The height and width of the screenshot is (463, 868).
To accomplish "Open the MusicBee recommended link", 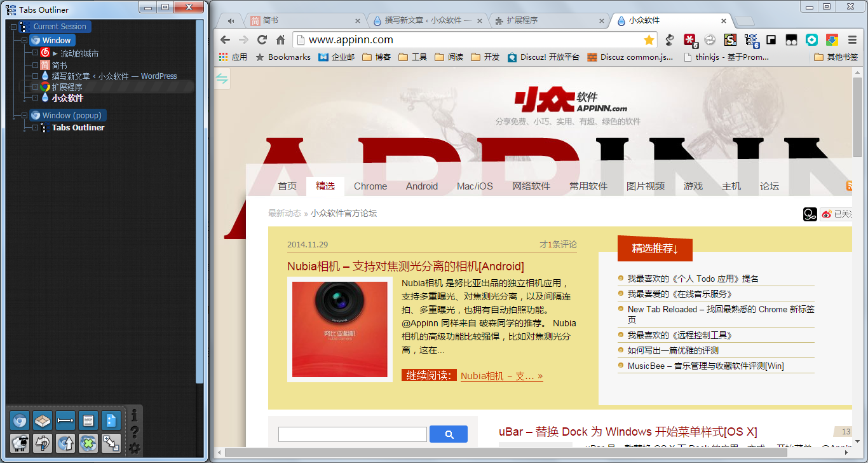I will tap(706, 366).
